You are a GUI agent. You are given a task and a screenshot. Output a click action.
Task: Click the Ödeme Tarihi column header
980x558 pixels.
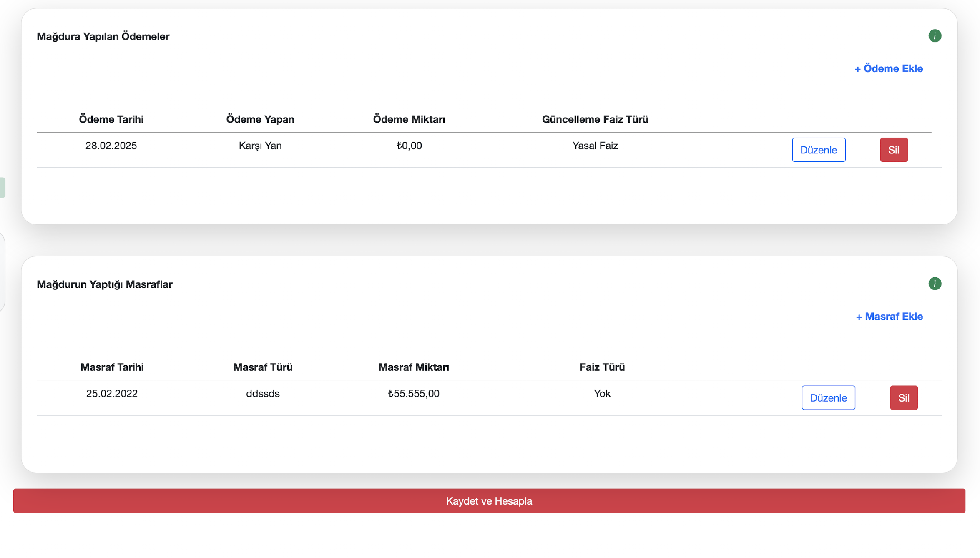(111, 119)
